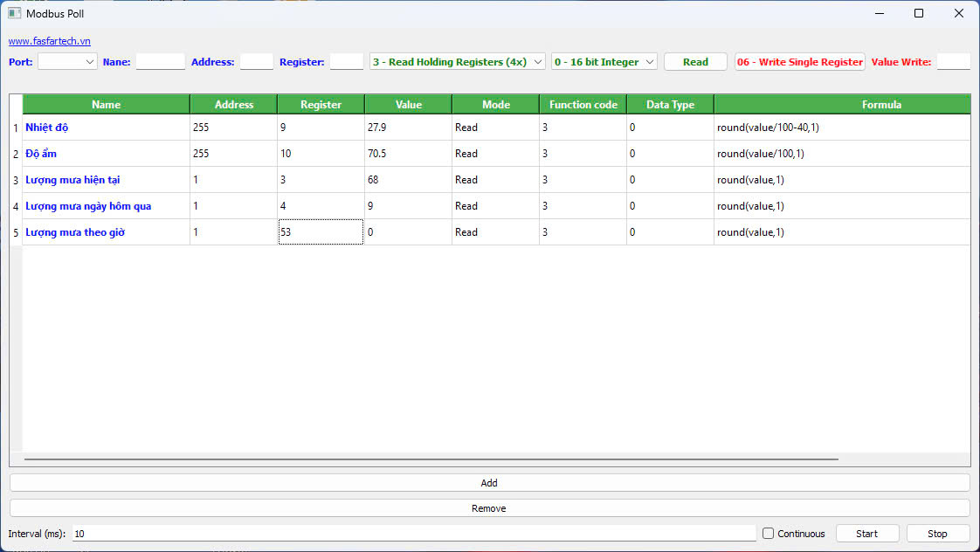Click the green Read button
980x552 pixels.
point(695,62)
